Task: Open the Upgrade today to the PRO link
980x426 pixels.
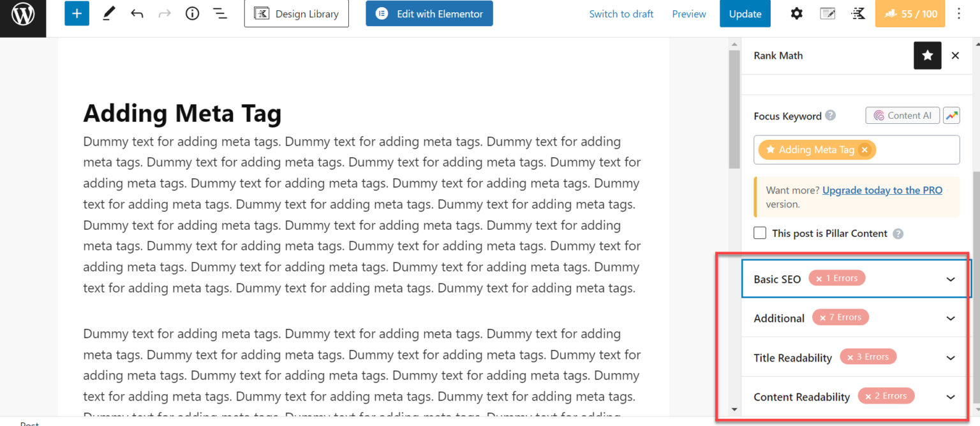Action: click(x=882, y=190)
